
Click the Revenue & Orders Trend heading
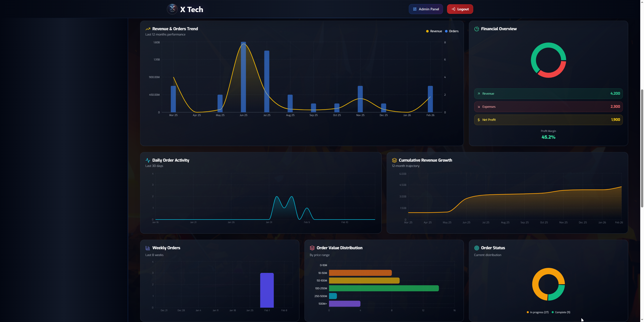pyautogui.click(x=175, y=29)
